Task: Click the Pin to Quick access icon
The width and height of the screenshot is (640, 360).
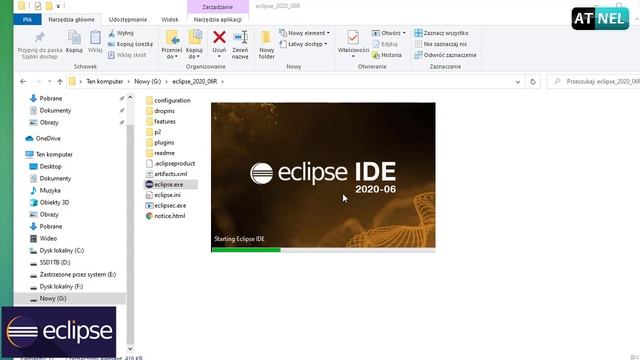Action: [40, 38]
